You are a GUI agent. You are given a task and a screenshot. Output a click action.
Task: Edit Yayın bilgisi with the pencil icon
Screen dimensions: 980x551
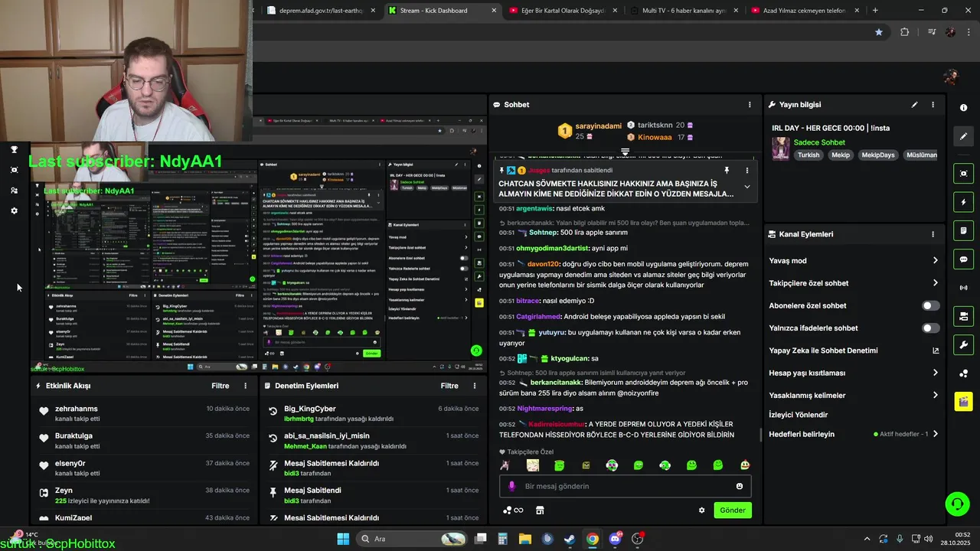tap(914, 105)
